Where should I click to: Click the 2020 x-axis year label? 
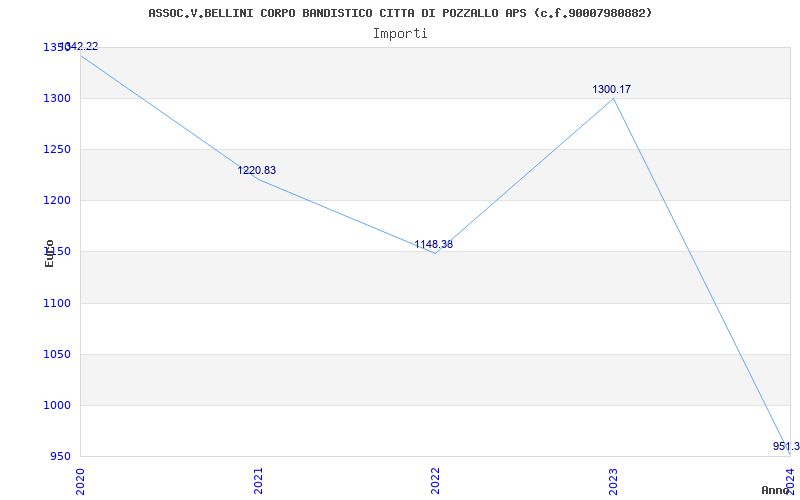point(80,481)
